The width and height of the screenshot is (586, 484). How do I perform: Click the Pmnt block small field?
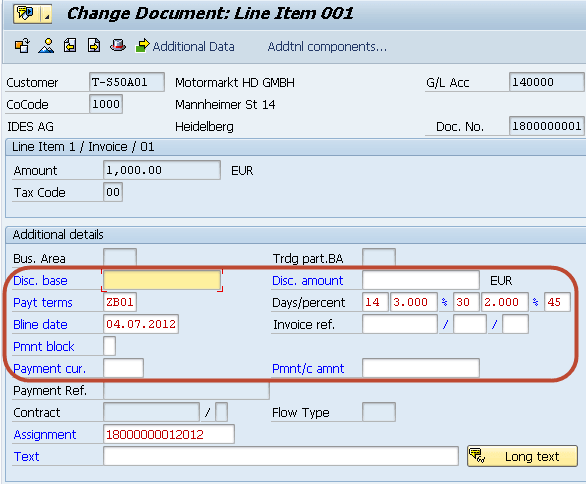tap(110, 346)
